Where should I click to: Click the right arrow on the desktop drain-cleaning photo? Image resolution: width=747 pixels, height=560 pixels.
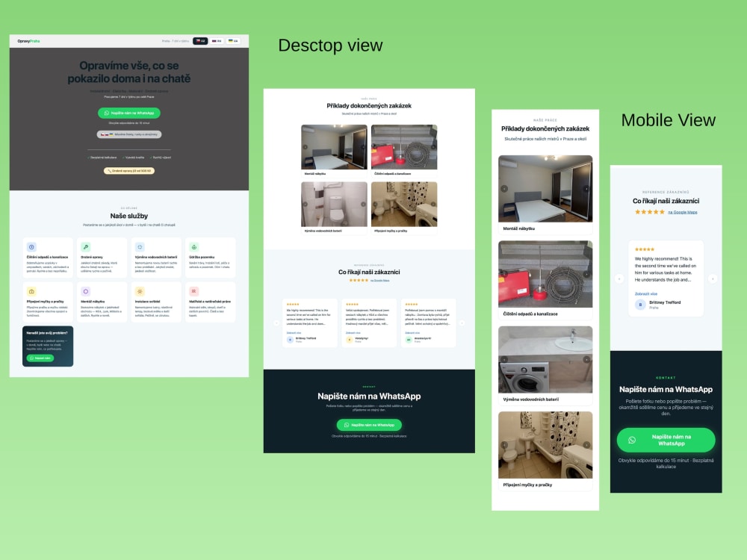(x=433, y=147)
